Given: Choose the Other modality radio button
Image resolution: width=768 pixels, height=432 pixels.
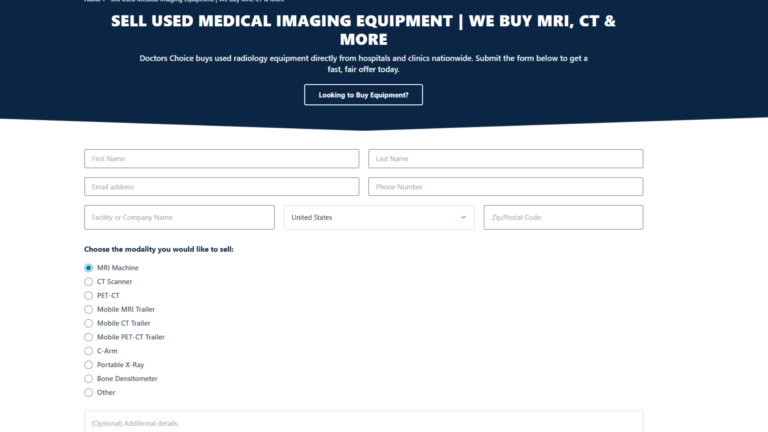Looking at the screenshot, I should 88,392.
